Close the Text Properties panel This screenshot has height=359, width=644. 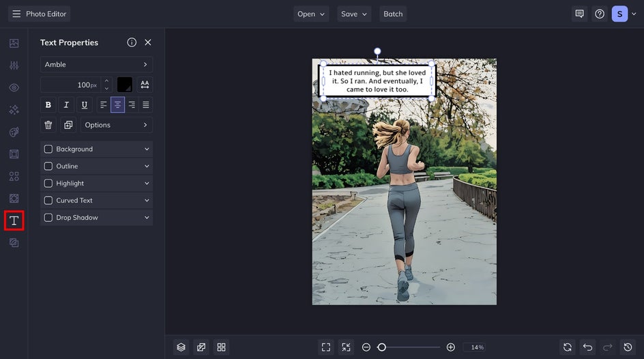point(148,42)
